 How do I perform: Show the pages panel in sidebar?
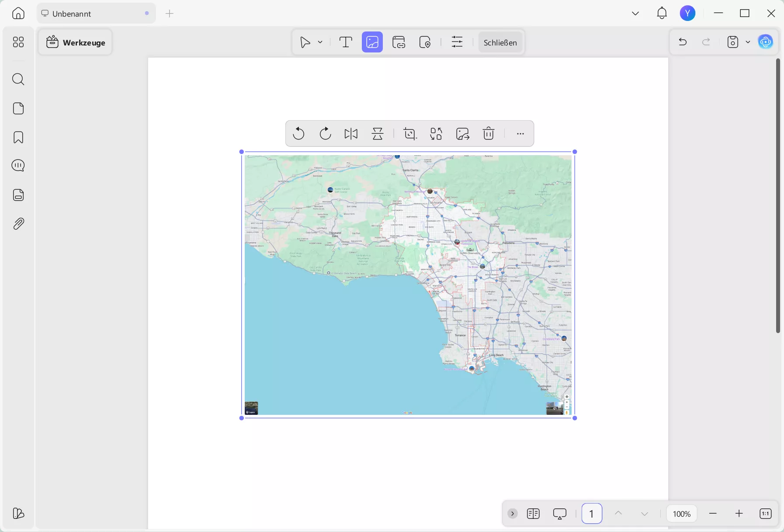point(18,108)
